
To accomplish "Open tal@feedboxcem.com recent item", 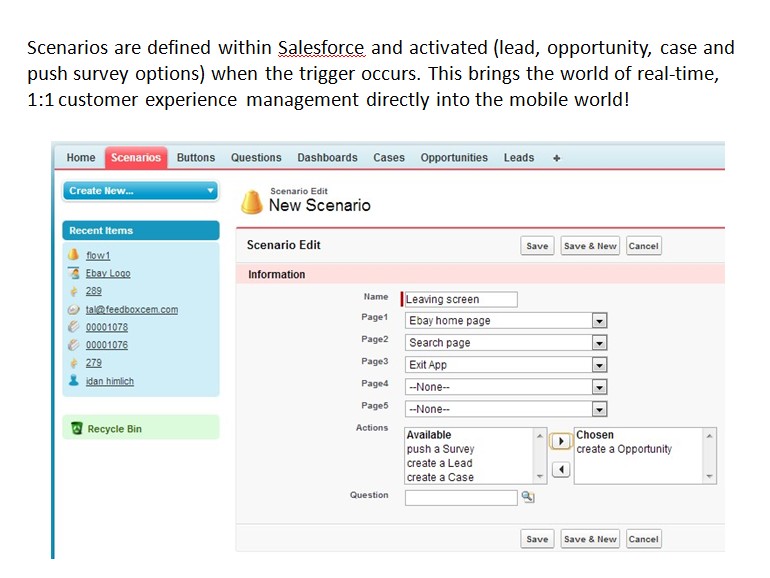I will tap(132, 309).
